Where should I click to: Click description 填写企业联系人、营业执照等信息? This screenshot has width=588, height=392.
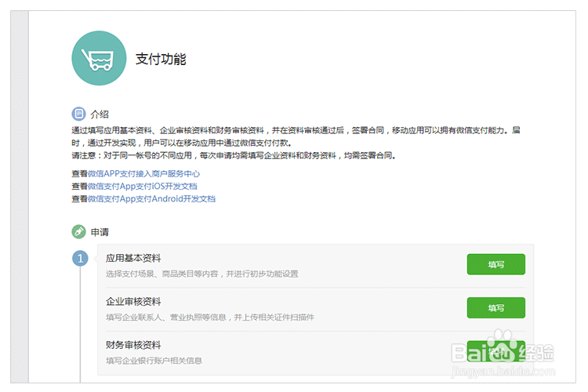tap(210, 318)
